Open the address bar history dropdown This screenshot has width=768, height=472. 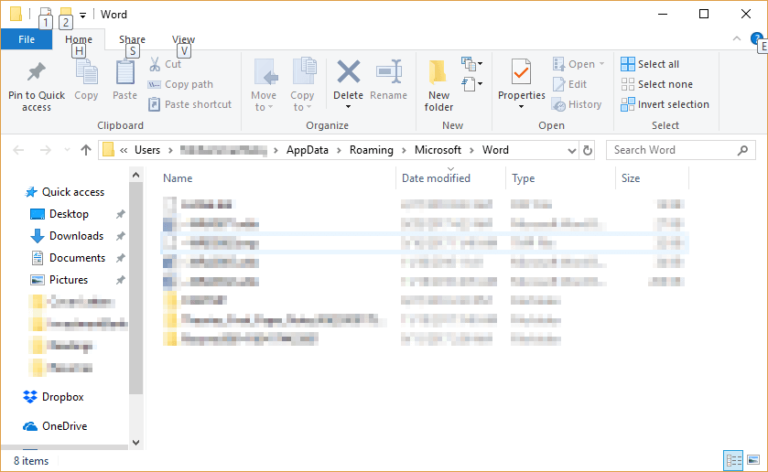(x=572, y=150)
